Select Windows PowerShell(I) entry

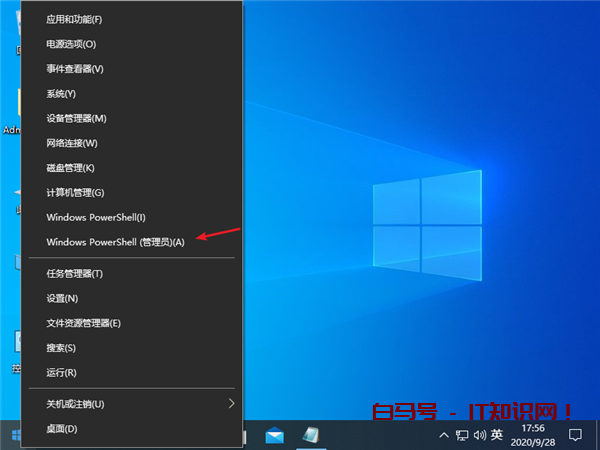[x=96, y=217]
